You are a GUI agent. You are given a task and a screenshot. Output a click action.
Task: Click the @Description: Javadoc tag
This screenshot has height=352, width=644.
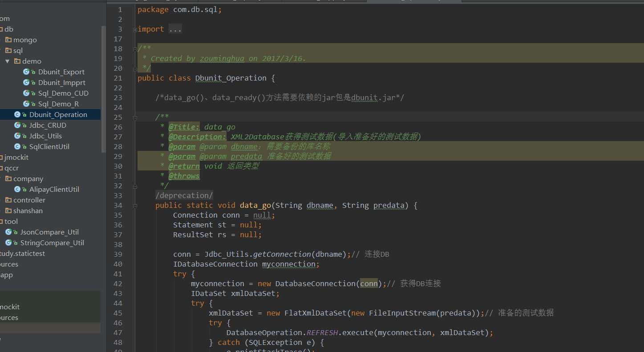[x=197, y=137]
